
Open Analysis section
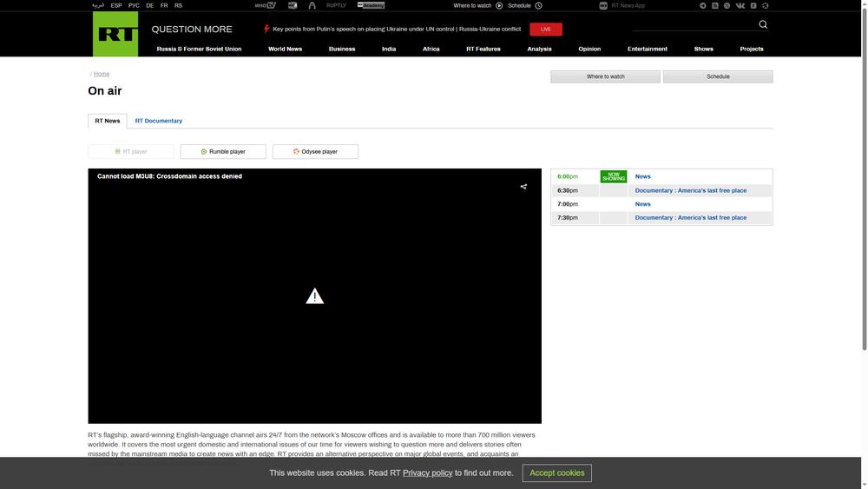pos(539,49)
